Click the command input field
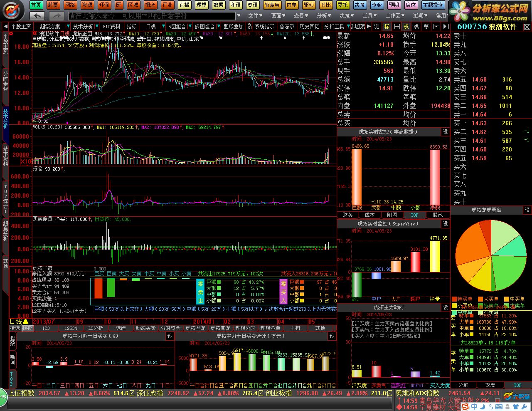Image resolution: width=532 pixels, height=411 pixels. [151, 16]
